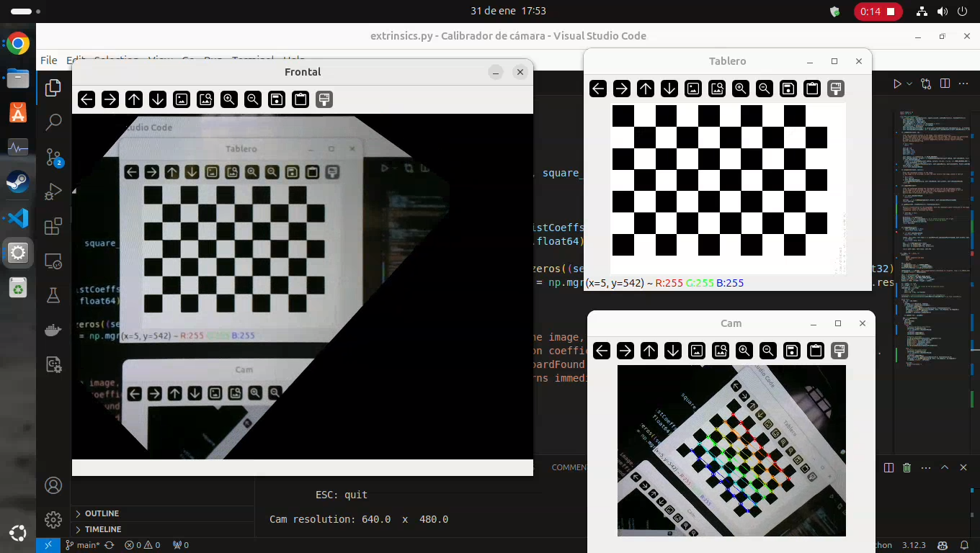Pan right in the Cam window

[x=625, y=351]
